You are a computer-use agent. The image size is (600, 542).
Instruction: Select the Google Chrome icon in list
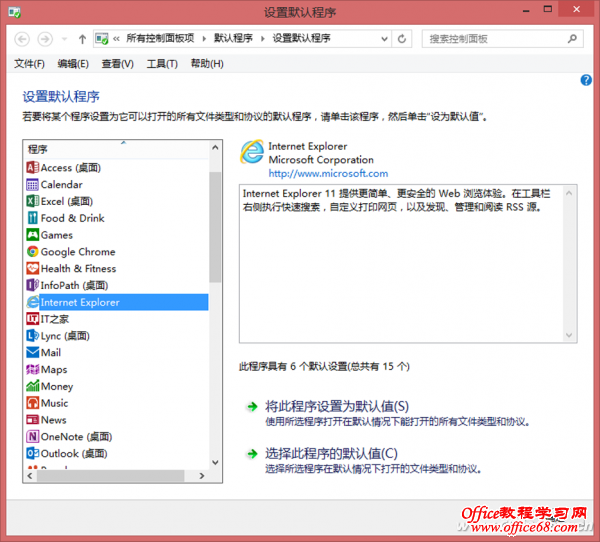33,252
